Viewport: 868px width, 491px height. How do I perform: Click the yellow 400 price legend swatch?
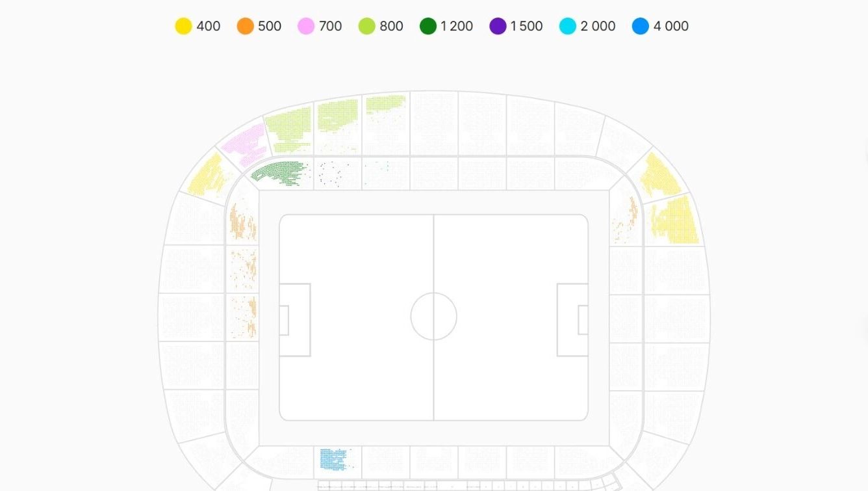click(x=184, y=27)
